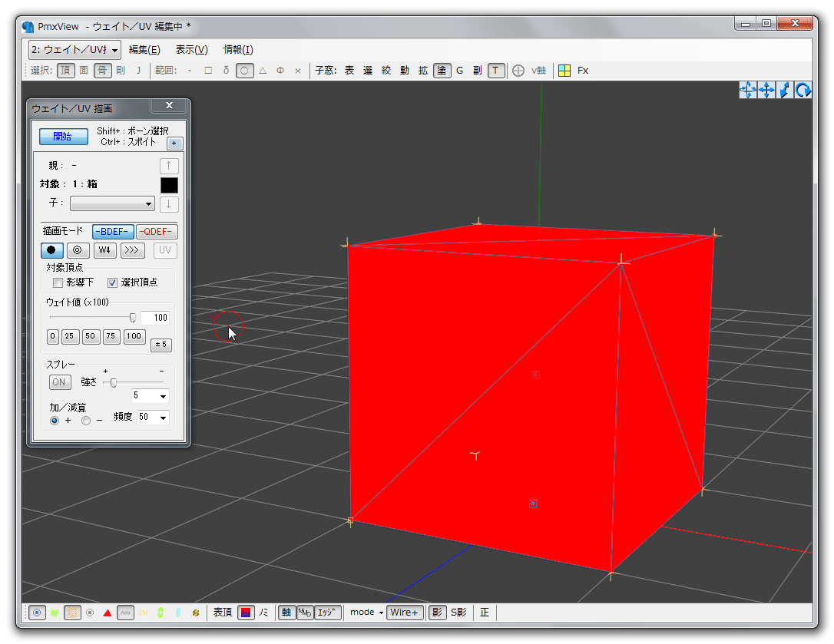
Task: Open the ウェイト/UV mode dropdown
Action: (x=74, y=50)
